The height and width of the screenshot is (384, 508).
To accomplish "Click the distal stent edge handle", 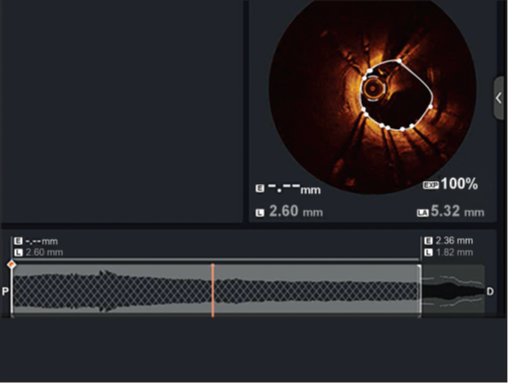I will pos(420,290).
